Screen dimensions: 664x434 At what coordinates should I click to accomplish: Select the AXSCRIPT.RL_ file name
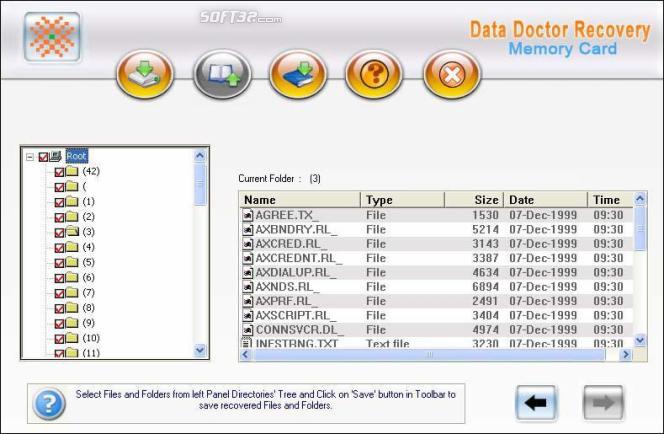click(296, 316)
